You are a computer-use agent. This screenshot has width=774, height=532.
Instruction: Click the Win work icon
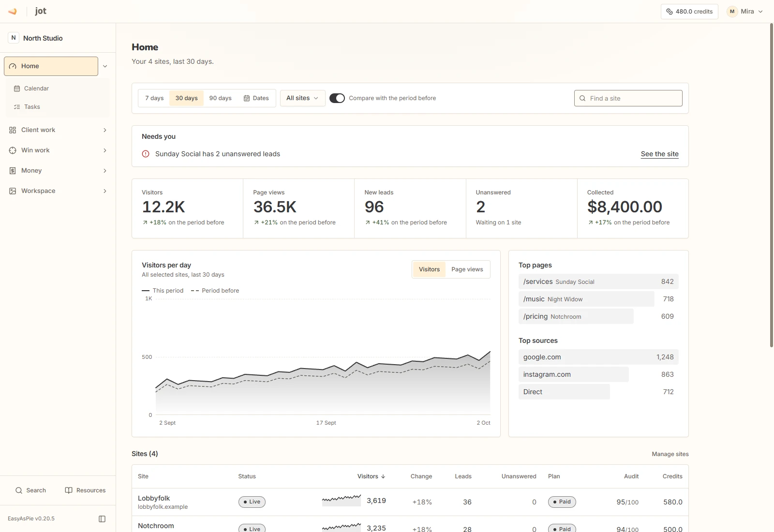(x=13, y=150)
